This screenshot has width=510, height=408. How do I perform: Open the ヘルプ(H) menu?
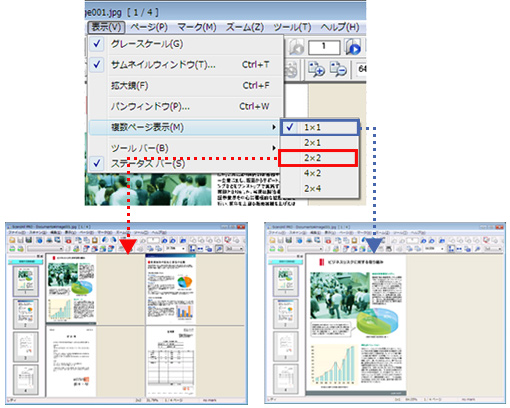pyautogui.click(x=340, y=27)
